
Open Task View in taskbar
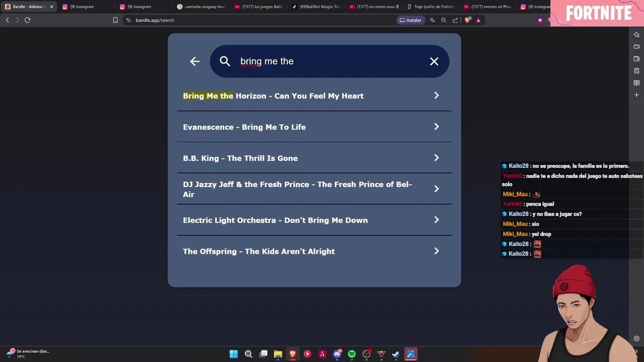pyautogui.click(x=263, y=354)
